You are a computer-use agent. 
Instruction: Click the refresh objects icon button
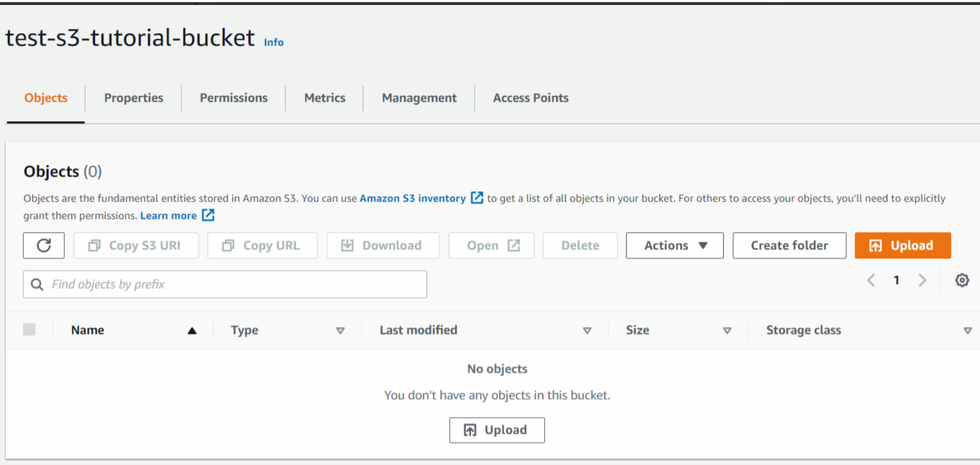tap(44, 246)
